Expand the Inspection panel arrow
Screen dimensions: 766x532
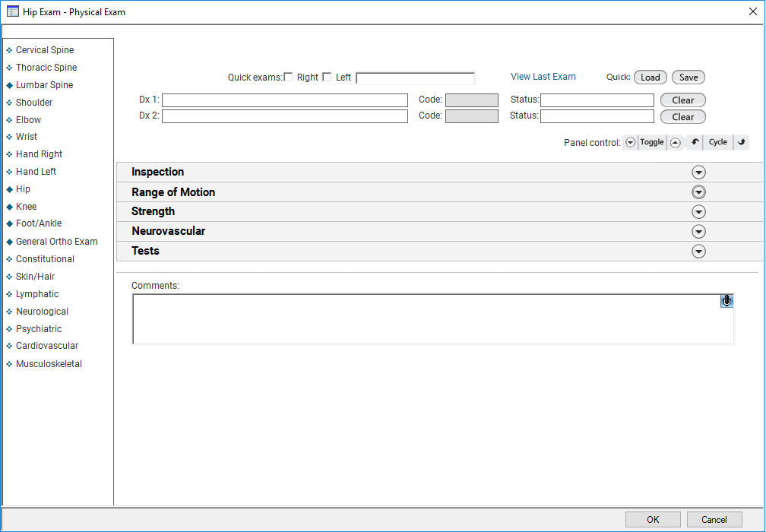click(x=698, y=172)
